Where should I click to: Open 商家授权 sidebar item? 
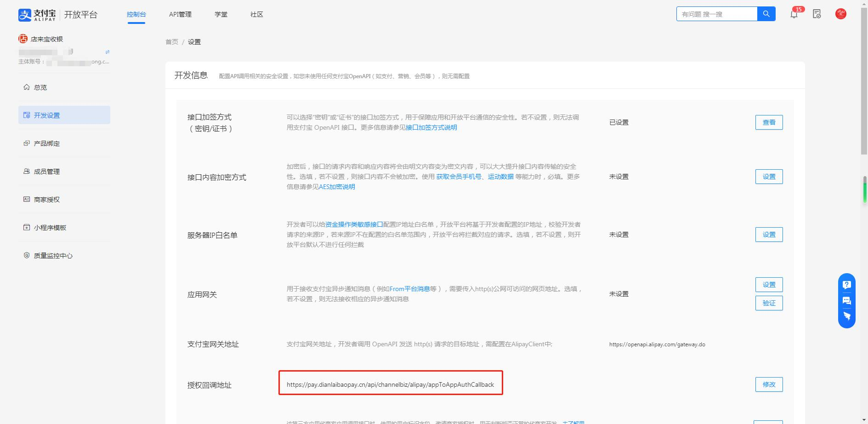coord(46,200)
